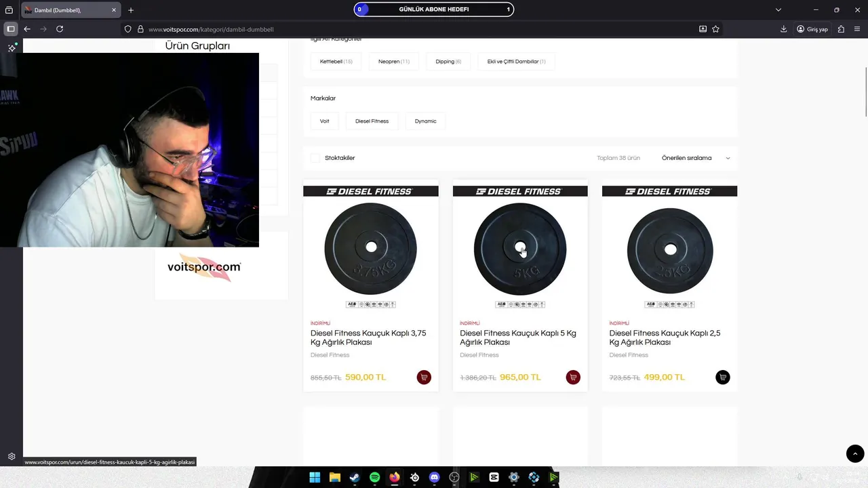Open Discord from the taskbar
The height and width of the screenshot is (488, 868).
coord(435,477)
